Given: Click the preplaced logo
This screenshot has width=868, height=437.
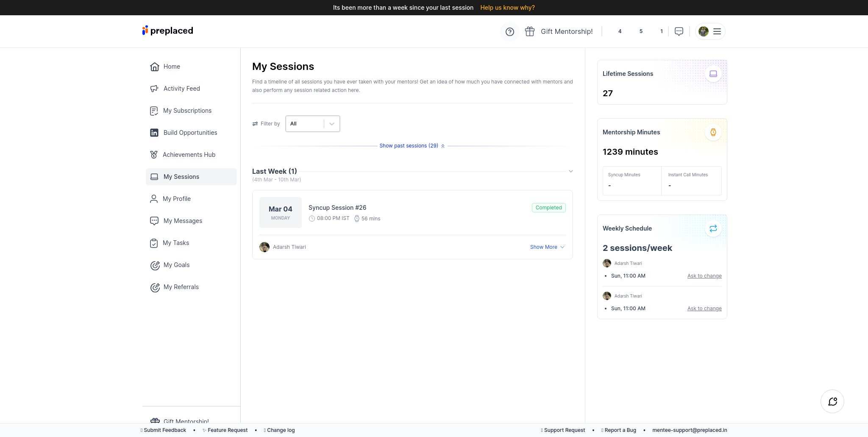Looking at the screenshot, I should [168, 31].
